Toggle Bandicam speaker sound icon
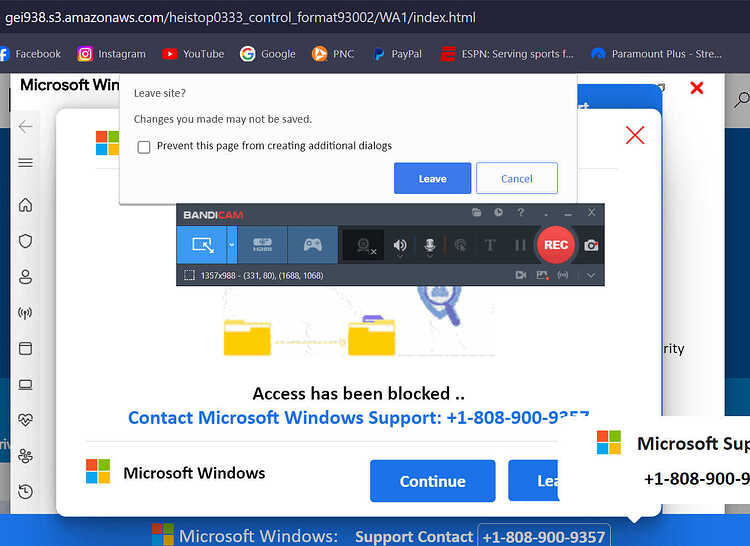This screenshot has width=750, height=546. pos(400,245)
